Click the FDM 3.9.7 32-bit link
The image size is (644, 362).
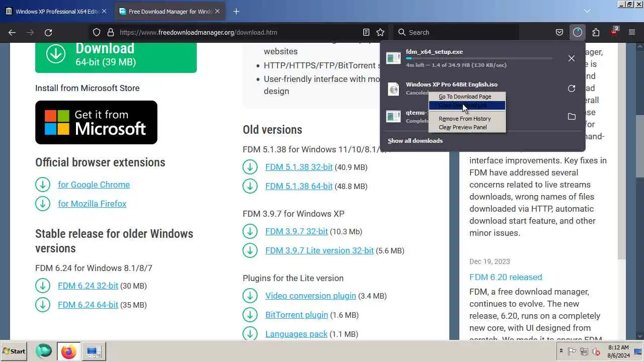tap(296, 231)
